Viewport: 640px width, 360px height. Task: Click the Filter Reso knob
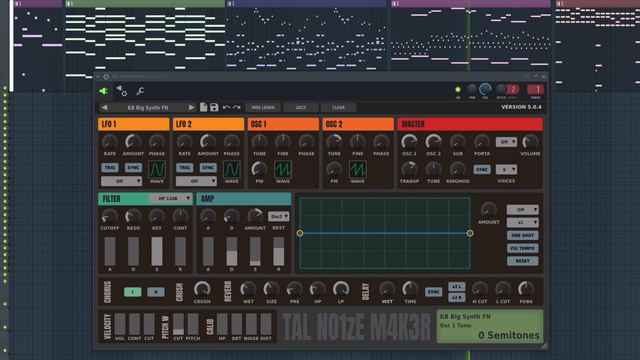click(x=133, y=216)
